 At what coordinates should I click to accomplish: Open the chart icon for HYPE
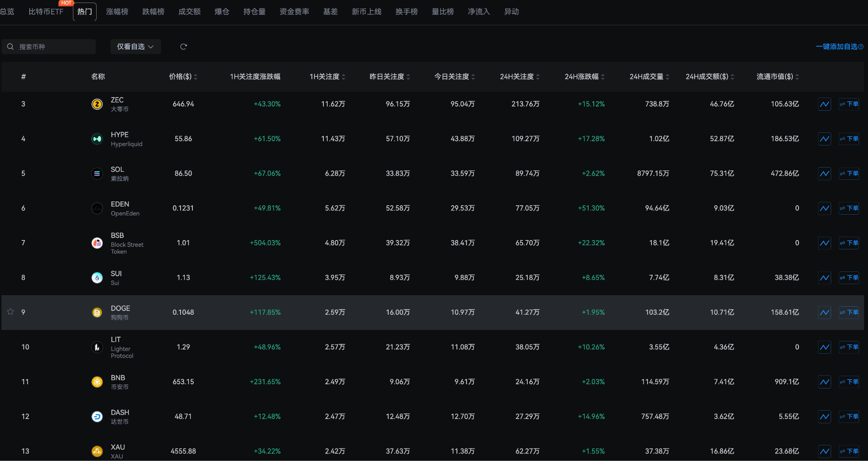[824, 139]
